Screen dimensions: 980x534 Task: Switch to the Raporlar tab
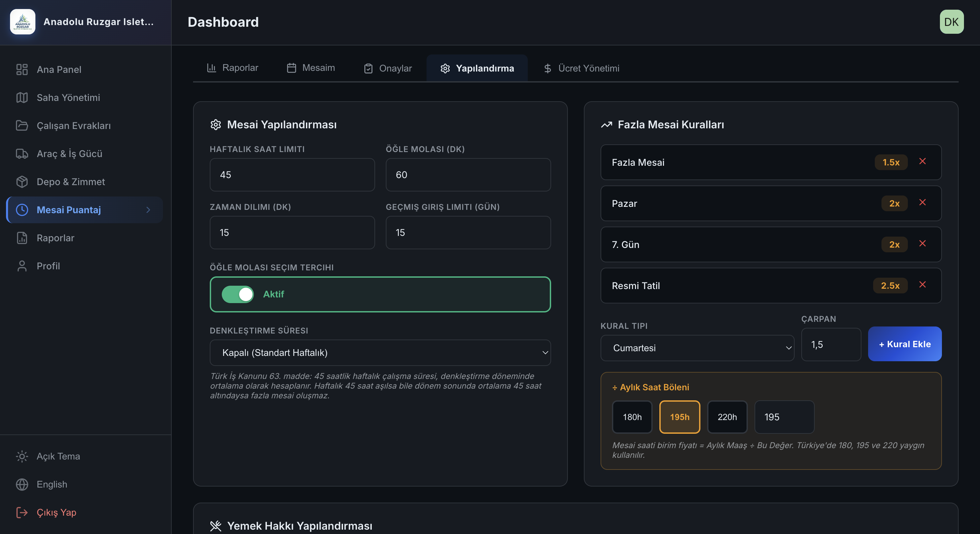(x=232, y=68)
